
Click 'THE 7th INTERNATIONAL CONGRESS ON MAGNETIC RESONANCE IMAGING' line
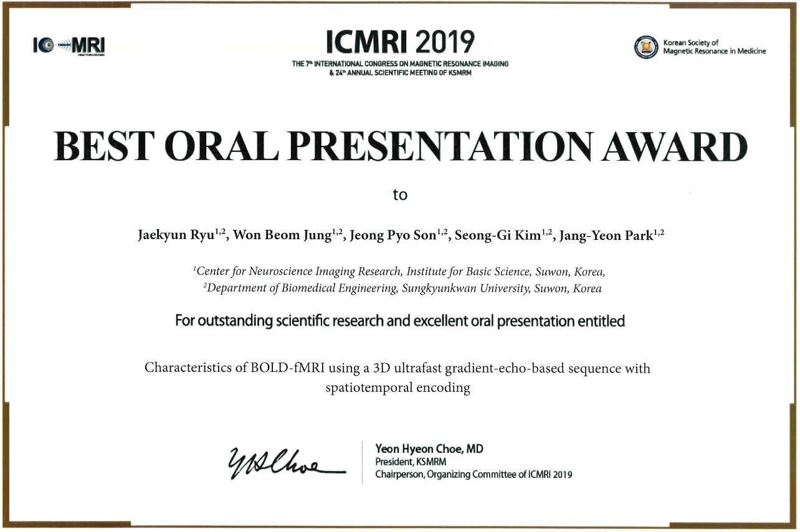pyautogui.click(x=400, y=64)
